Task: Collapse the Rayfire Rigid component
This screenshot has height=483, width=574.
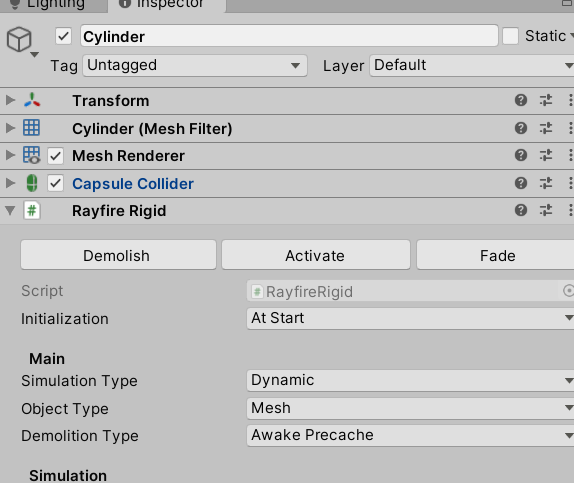Action: pyautogui.click(x=10, y=211)
